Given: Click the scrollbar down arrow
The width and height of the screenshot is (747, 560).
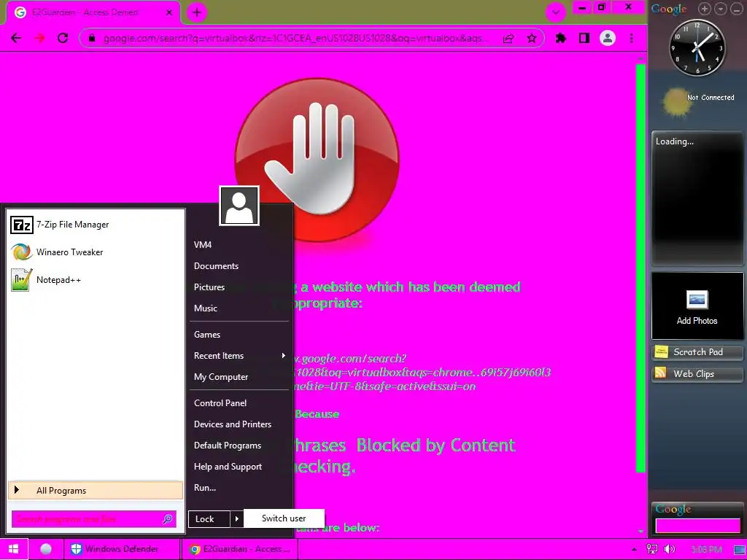Looking at the screenshot, I should [x=640, y=531].
